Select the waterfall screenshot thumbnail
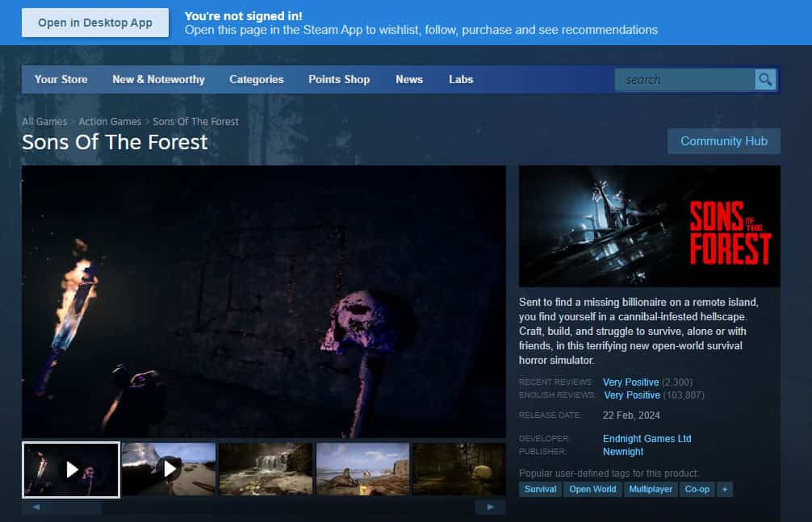812x522 pixels. click(266, 470)
